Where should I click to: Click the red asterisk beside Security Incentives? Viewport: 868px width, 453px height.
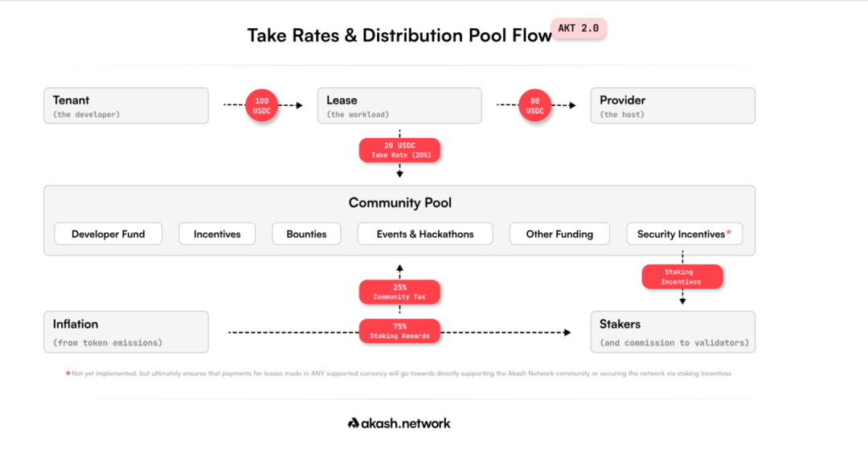click(x=728, y=233)
